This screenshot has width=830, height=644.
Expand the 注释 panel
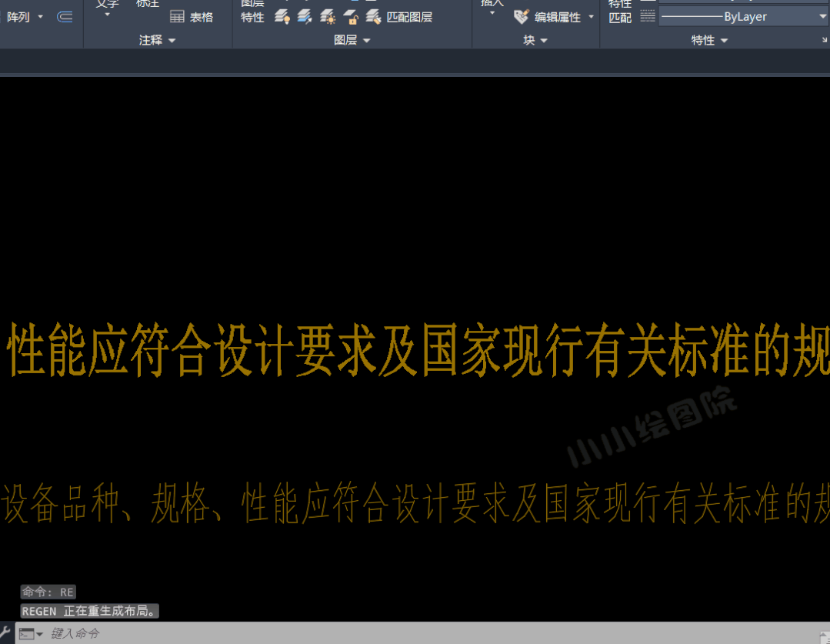click(157, 40)
